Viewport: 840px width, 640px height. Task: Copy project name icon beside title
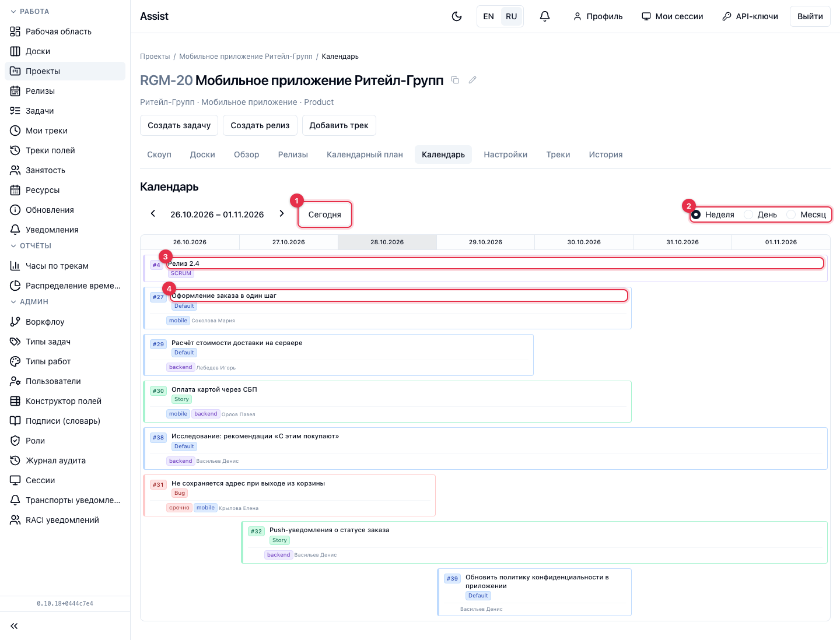tap(456, 80)
